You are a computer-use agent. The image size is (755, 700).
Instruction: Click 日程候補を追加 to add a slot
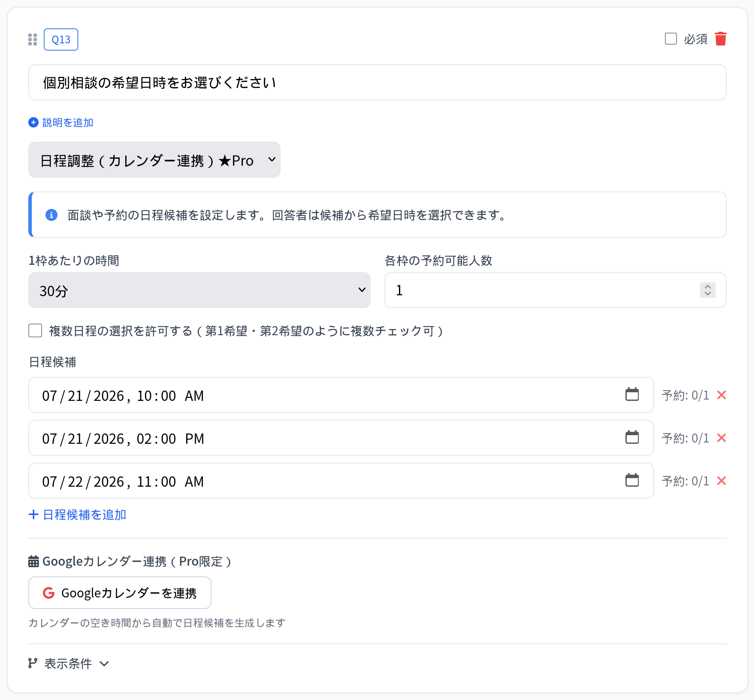click(x=77, y=515)
